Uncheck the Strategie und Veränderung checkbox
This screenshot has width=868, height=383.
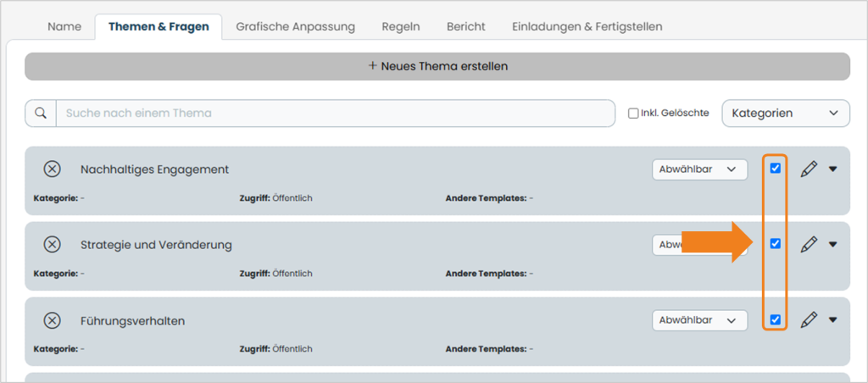click(x=776, y=243)
